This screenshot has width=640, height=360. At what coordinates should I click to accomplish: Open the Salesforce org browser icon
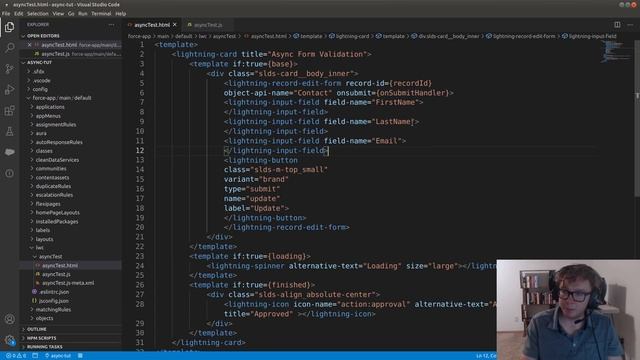[9, 152]
